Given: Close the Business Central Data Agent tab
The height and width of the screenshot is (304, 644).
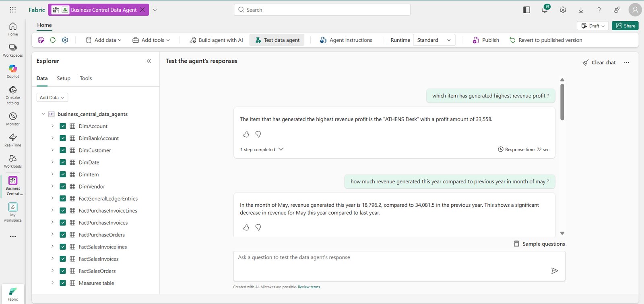Looking at the screenshot, I should click(x=142, y=10).
